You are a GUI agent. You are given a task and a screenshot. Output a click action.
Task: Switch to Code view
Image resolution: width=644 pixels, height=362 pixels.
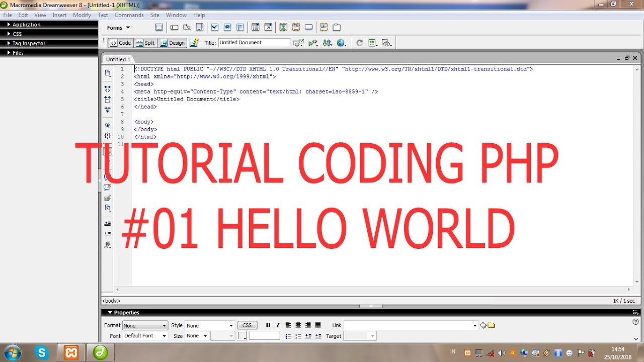click(x=121, y=43)
